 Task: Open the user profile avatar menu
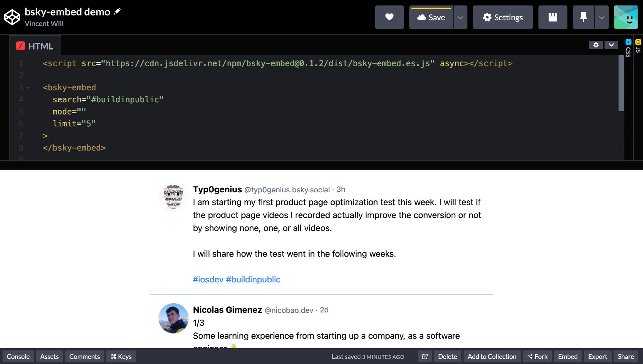click(626, 17)
